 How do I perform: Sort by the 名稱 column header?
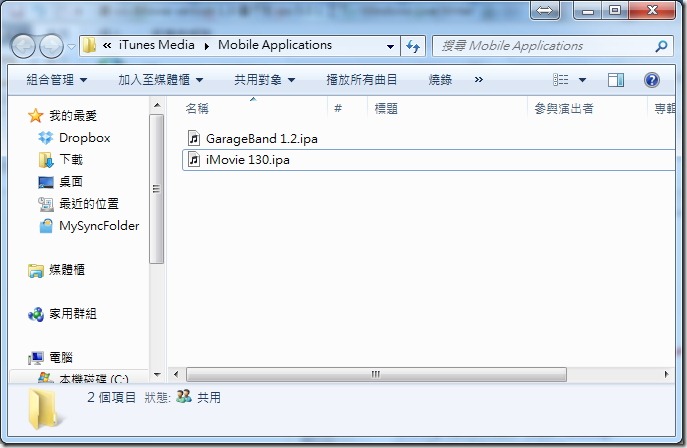[x=197, y=109]
